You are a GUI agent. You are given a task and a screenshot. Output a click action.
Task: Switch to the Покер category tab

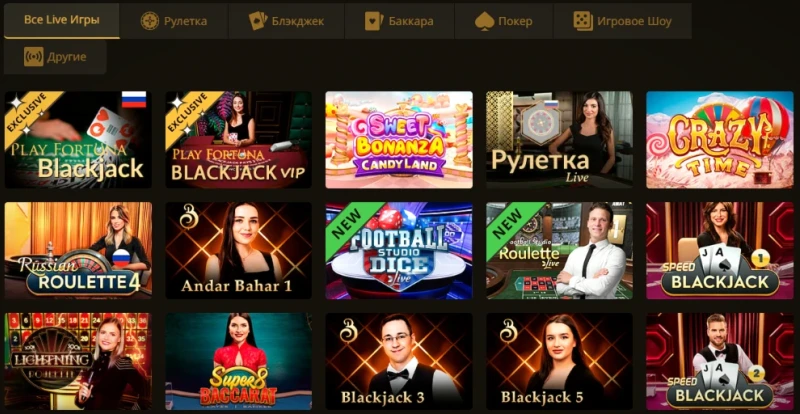pyautogui.click(x=504, y=21)
